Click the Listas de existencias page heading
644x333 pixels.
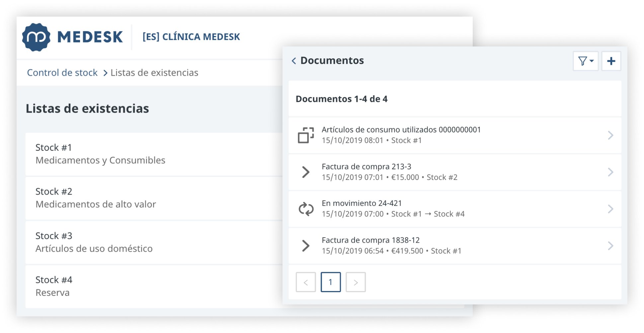click(x=87, y=109)
